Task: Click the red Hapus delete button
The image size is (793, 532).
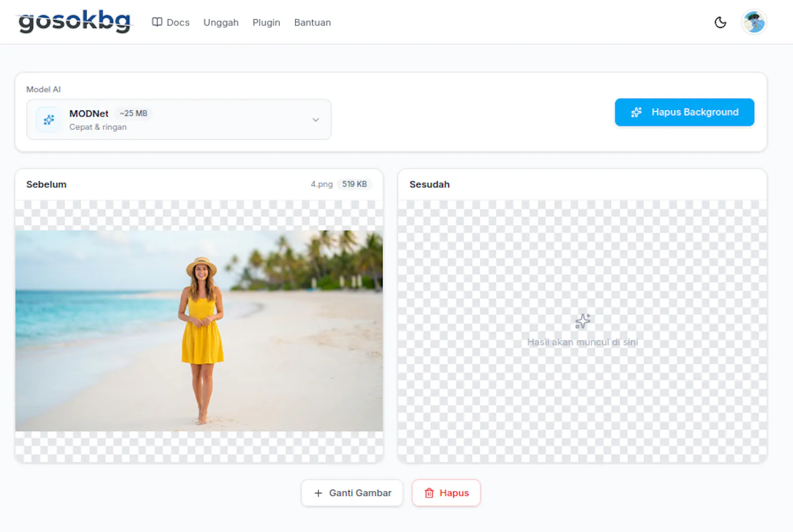Action: tap(446, 493)
